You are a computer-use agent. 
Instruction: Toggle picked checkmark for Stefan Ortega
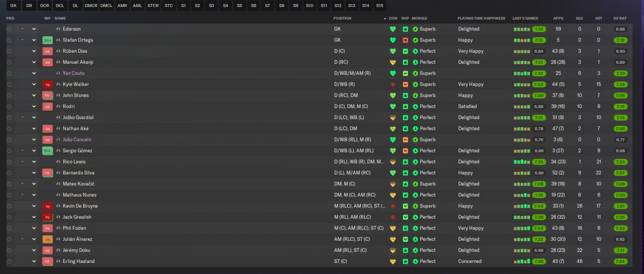[x=9, y=40]
